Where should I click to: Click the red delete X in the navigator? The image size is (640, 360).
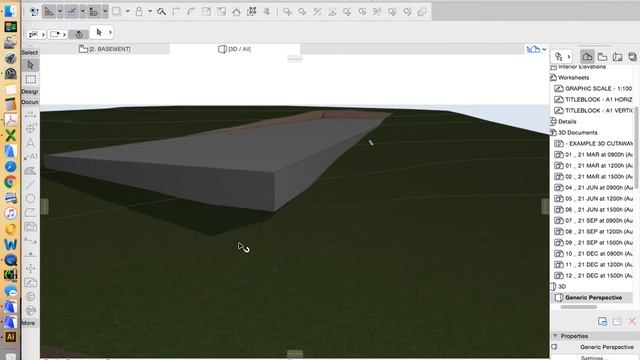[x=632, y=321]
